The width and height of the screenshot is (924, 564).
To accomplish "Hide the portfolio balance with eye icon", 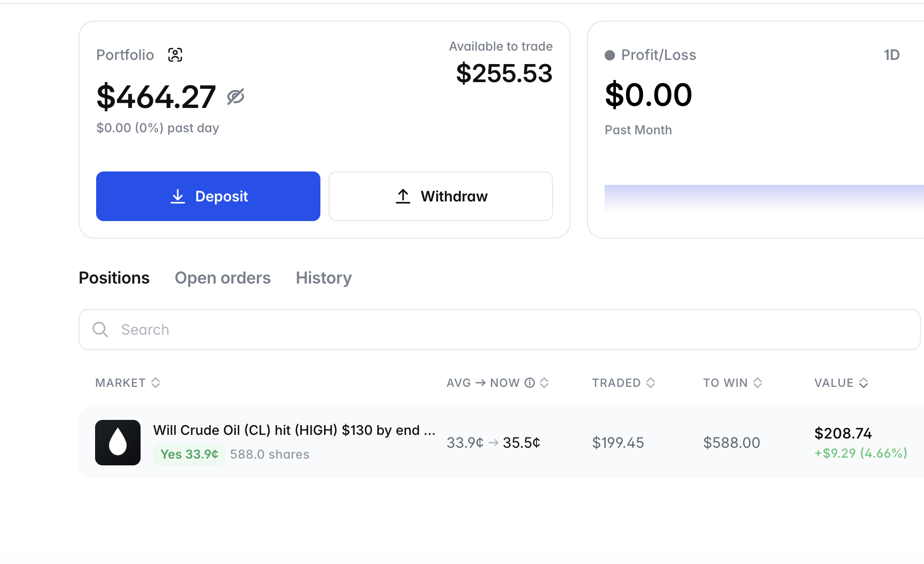I will (236, 97).
